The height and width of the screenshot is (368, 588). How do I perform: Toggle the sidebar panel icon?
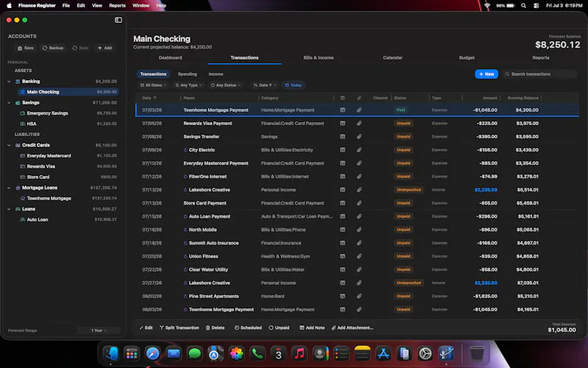click(118, 20)
